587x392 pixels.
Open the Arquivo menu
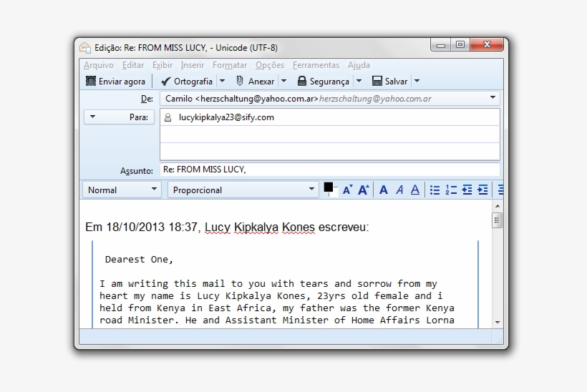pyautogui.click(x=99, y=65)
